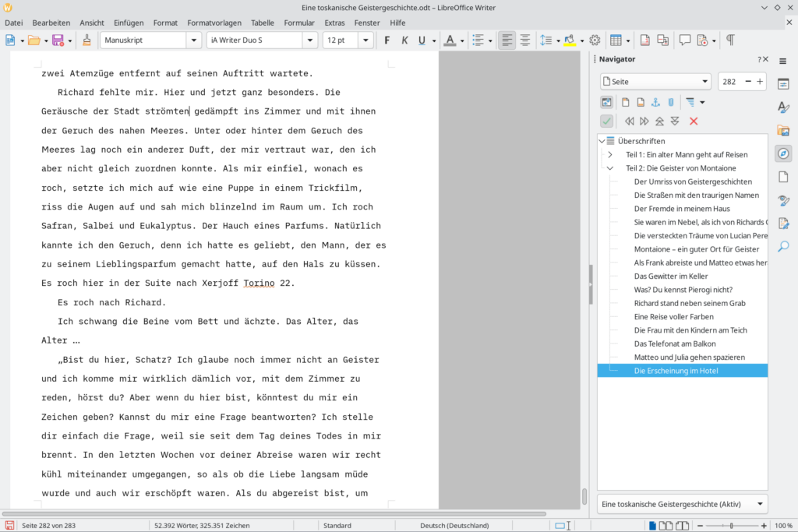Increase page number with plus button in Navigator
Screen dimensions: 798x532
coord(760,82)
